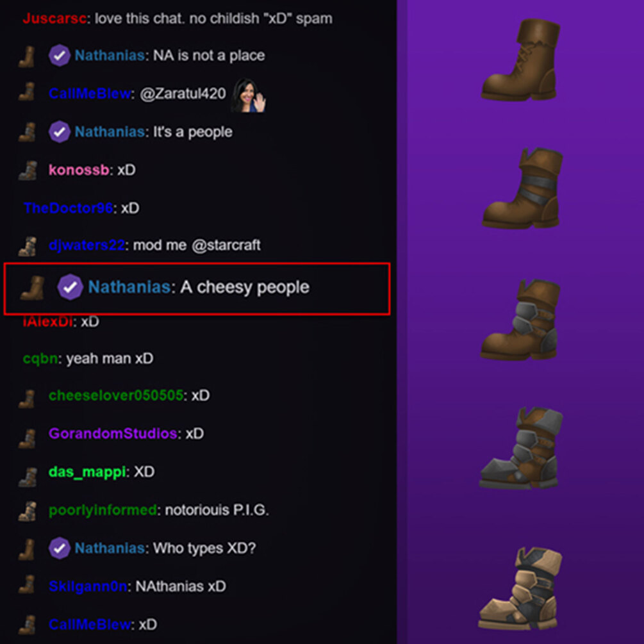Image resolution: width=644 pixels, height=644 pixels.
Task: Open the CallMeBlew username next to @Zaratul420
Action: (90, 94)
